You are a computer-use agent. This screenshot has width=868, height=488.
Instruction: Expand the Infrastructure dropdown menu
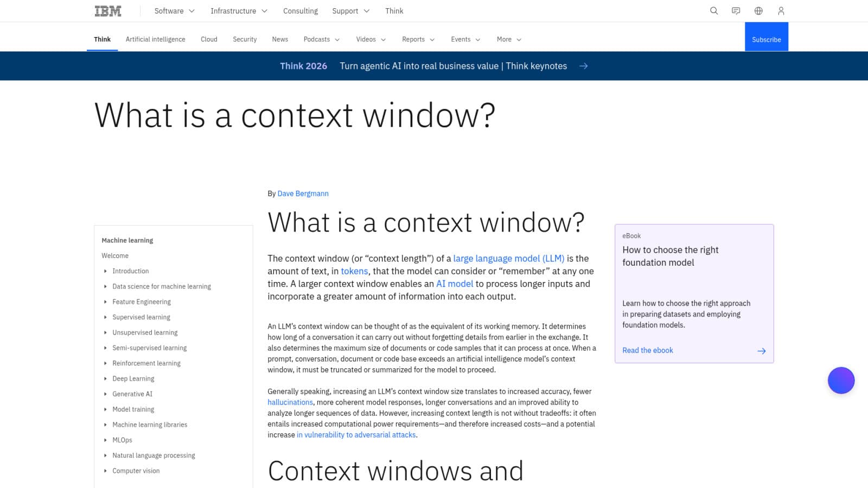pos(239,11)
